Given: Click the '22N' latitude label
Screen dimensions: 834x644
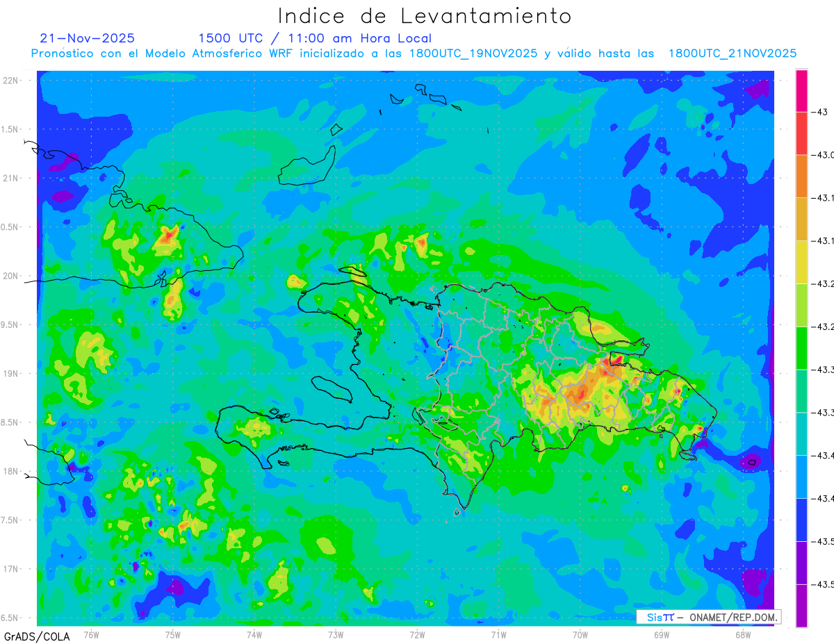Looking at the screenshot, I should point(12,81).
